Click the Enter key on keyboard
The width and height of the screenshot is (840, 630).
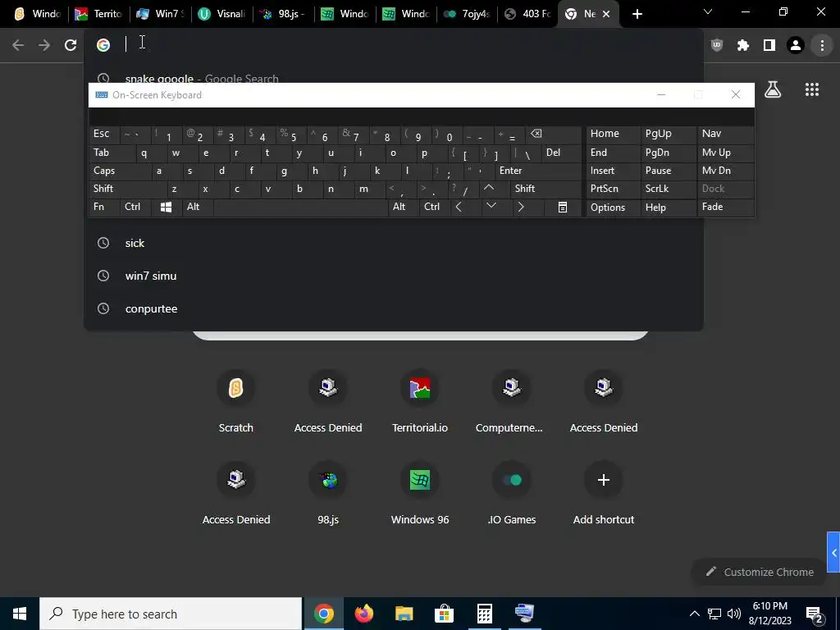pyautogui.click(x=538, y=171)
